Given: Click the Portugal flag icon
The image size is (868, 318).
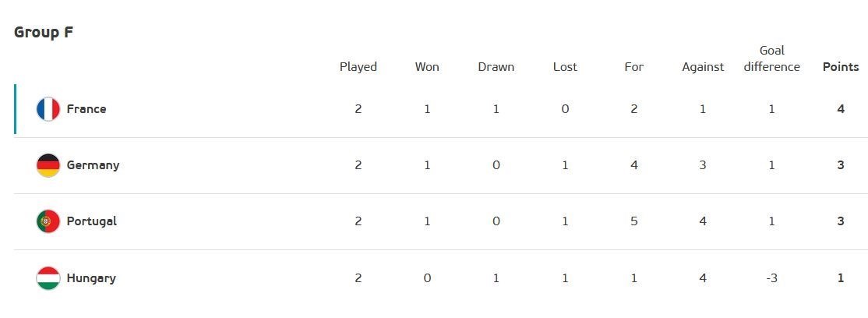Looking at the screenshot, I should (48, 221).
